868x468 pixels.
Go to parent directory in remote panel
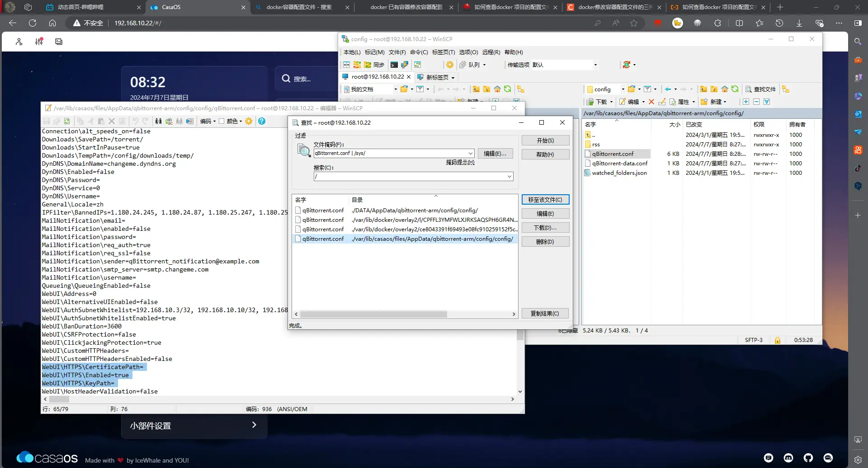[x=703, y=89]
